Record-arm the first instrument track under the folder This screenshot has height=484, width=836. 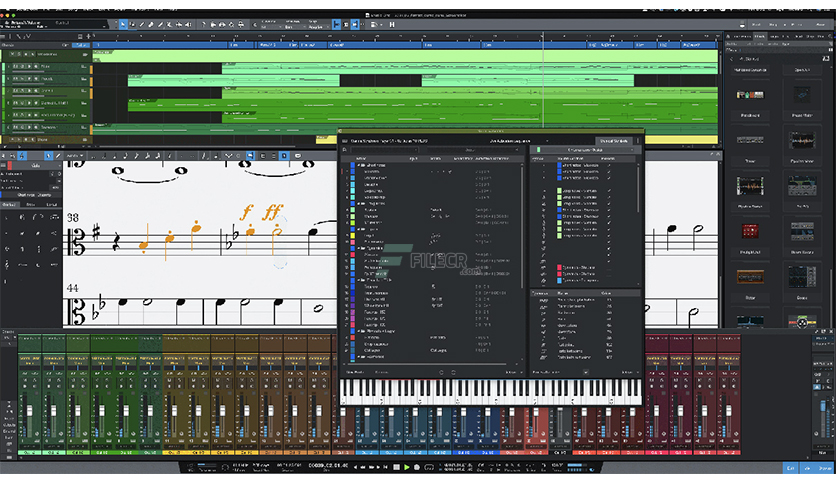[29, 66]
